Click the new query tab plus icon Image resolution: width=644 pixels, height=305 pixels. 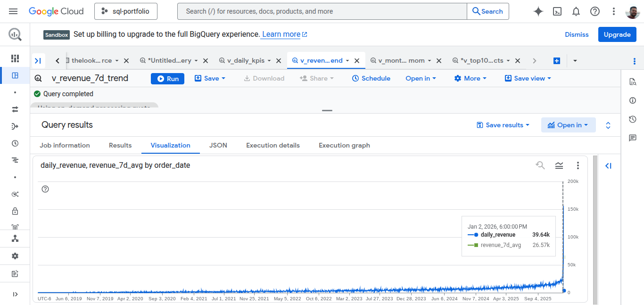click(556, 61)
